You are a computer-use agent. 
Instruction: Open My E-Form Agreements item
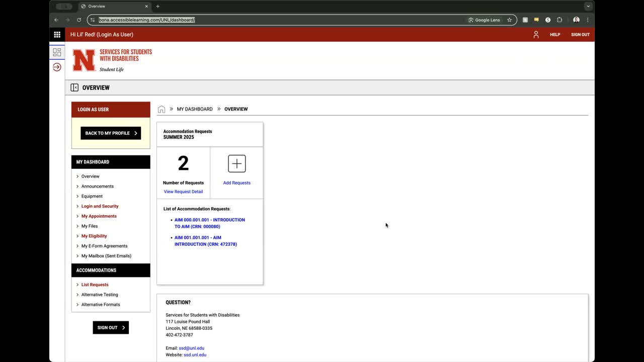pyautogui.click(x=105, y=246)
